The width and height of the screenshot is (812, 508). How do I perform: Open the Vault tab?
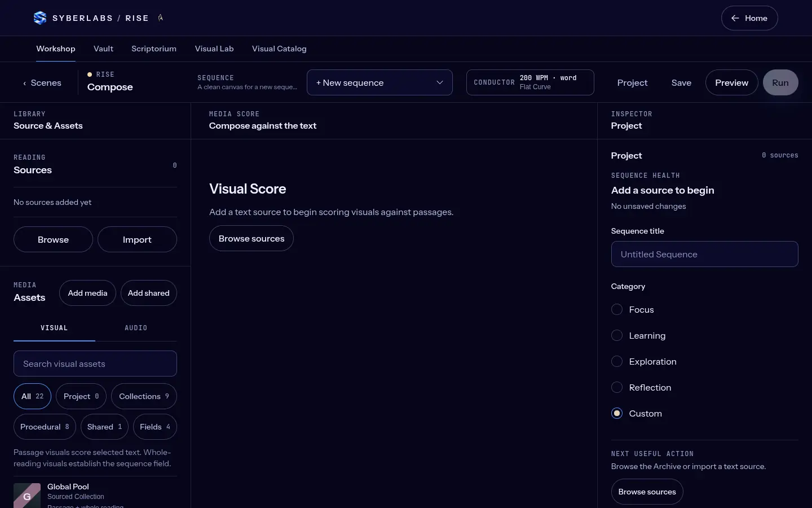tap(103, 49)
